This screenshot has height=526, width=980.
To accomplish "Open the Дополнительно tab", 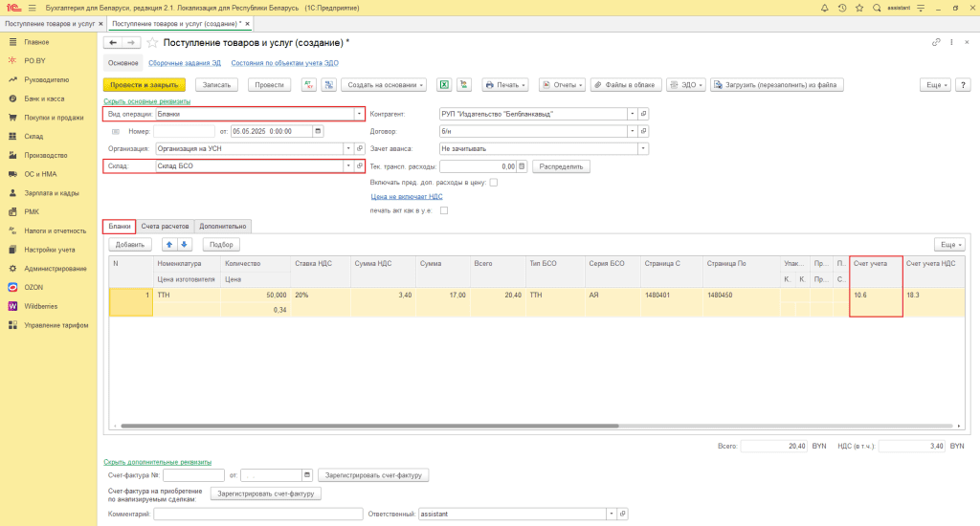I will pos(222,226).
